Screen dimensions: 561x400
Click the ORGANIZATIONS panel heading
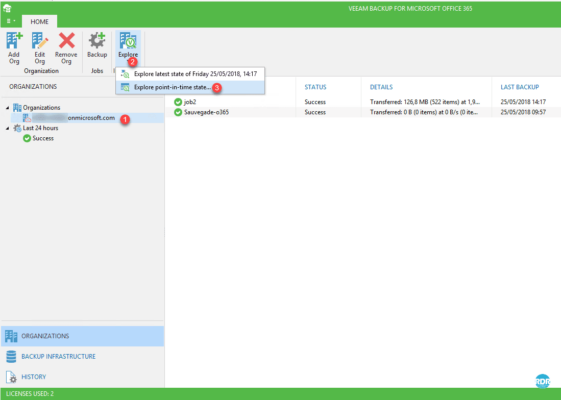(33, 87)
